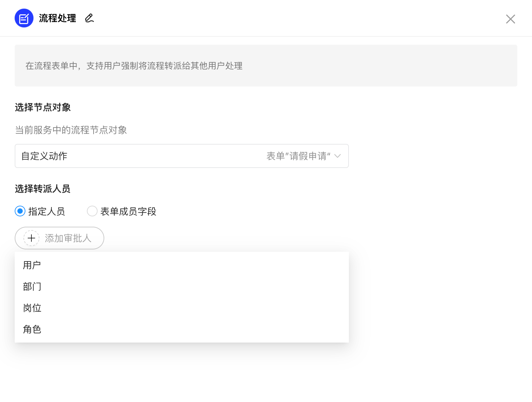Click the pencil edit icon beside 流程处理
Viewport: 532px width, 402px height.
89,18
